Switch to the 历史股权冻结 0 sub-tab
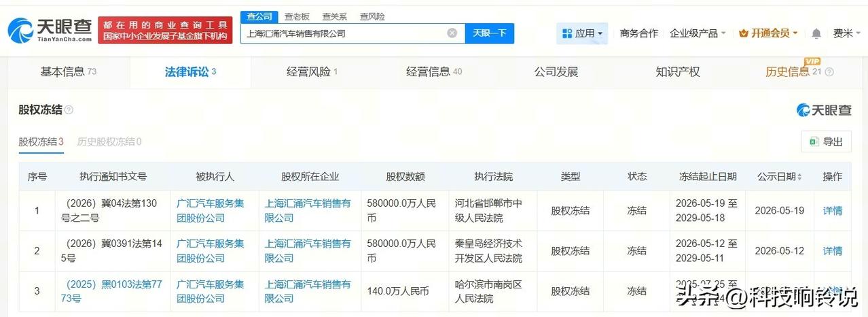This screenshot has height=317, width=868. pyautogui.click(x=109, y=142)
